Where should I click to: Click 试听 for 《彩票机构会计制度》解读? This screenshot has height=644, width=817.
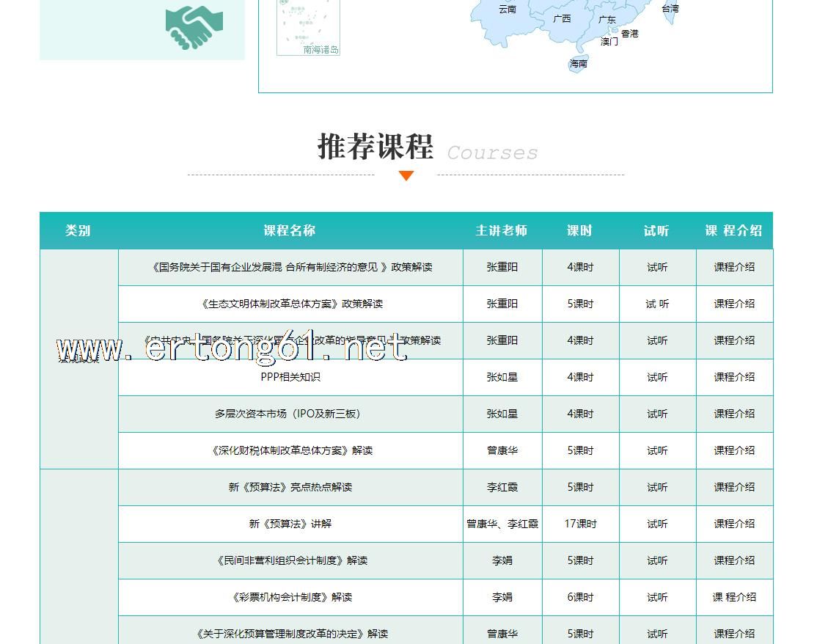pos(657,597)
